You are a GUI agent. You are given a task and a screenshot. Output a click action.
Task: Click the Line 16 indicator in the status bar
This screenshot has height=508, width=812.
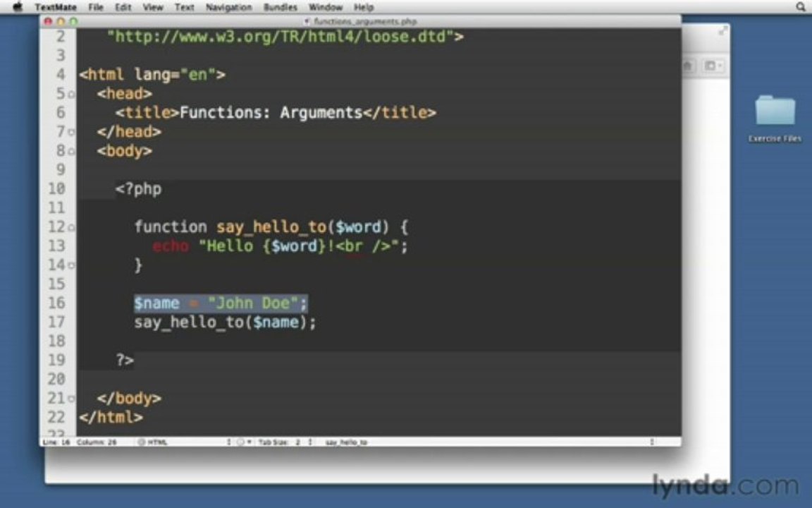56,442
